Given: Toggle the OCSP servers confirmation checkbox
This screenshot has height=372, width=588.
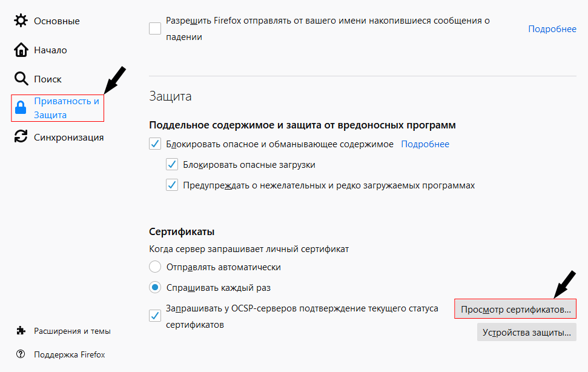Looking at the screenshot, I should (x=155, y=316).
